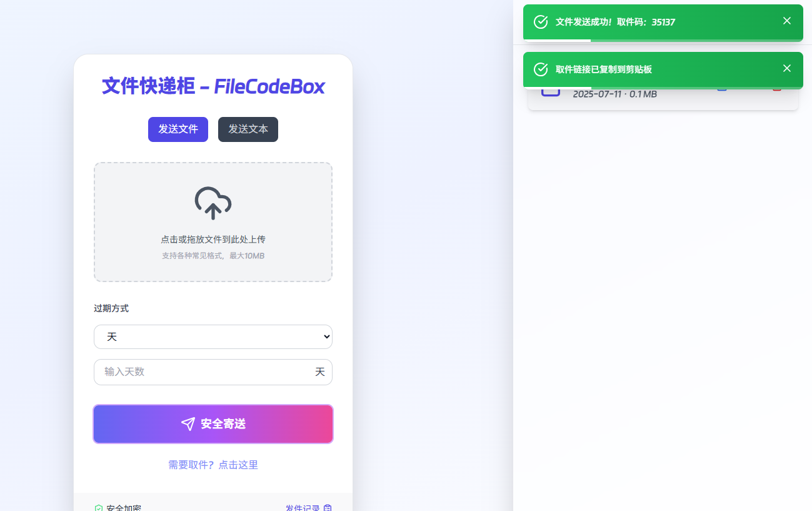Click the checkmark icon in 取件链接已复制 toast
Screen dimensions: 812x511
click(541, 69)
